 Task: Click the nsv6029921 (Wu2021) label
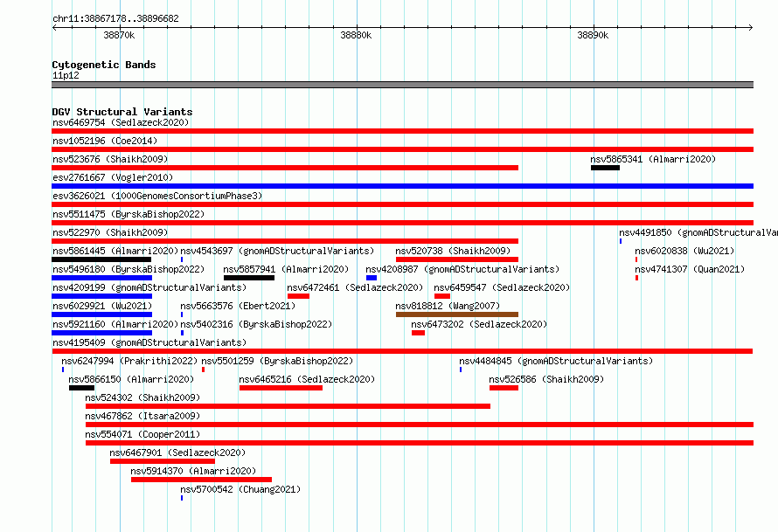coord(102,306)
